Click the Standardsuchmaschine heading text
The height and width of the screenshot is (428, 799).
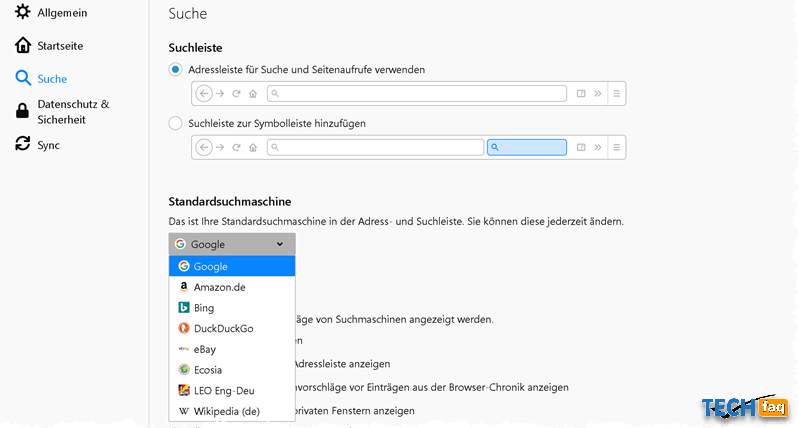(x=230, y=201)
